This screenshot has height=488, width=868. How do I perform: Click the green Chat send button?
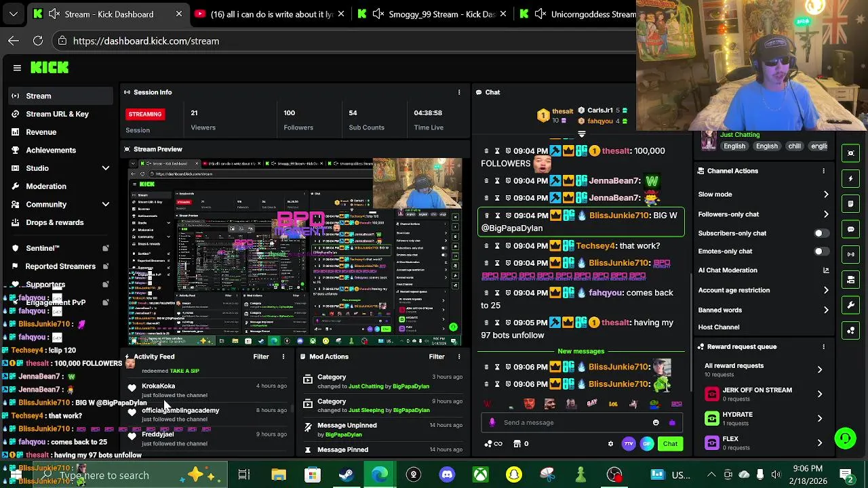(x=670, y=444)
